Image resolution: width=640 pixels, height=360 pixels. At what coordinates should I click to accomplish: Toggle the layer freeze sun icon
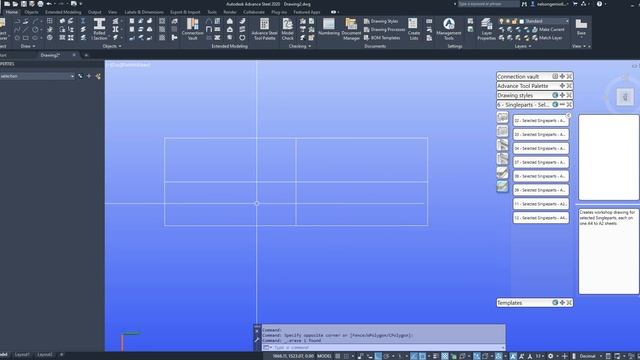[508, 21]
